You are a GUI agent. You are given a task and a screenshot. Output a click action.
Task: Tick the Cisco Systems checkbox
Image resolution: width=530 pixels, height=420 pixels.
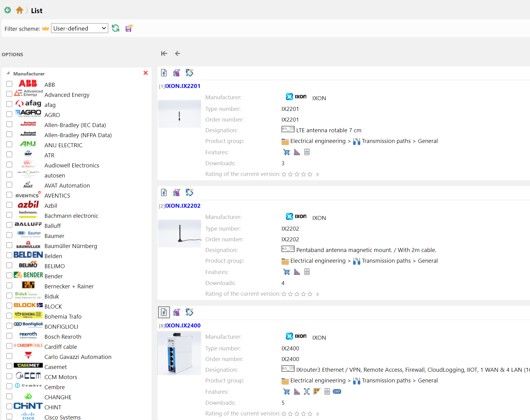[9, 416]
